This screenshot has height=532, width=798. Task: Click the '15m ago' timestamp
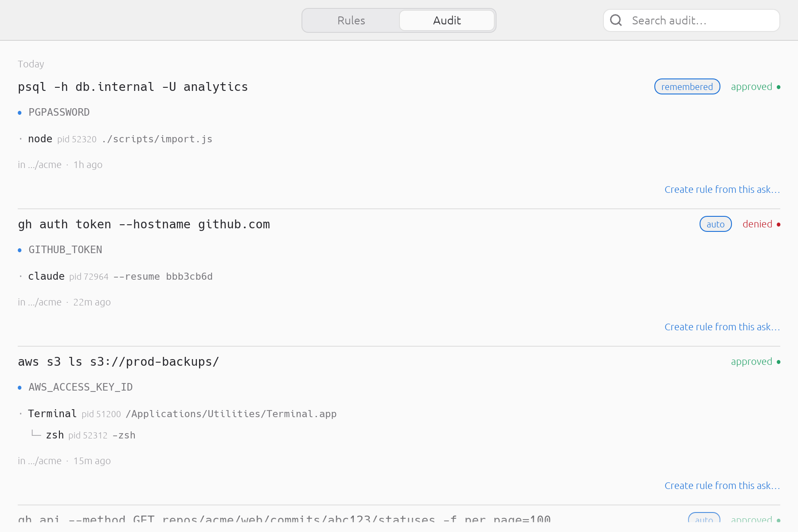click(x=92, y=461)
